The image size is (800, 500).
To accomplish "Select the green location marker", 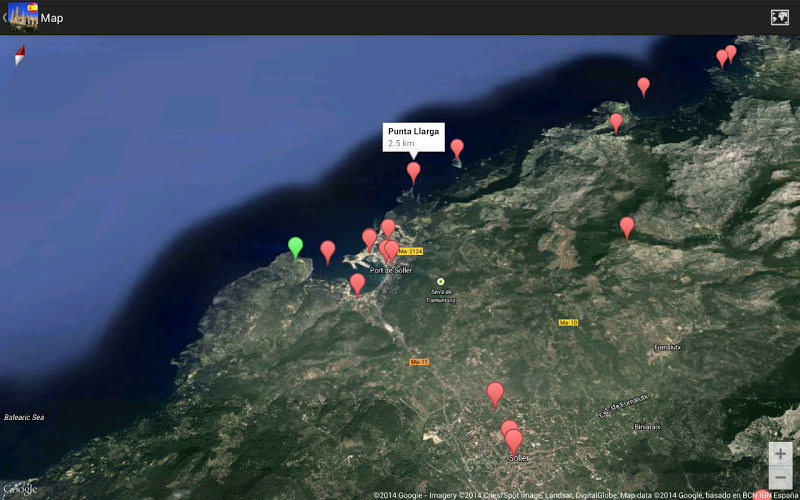I will point(295,246).
